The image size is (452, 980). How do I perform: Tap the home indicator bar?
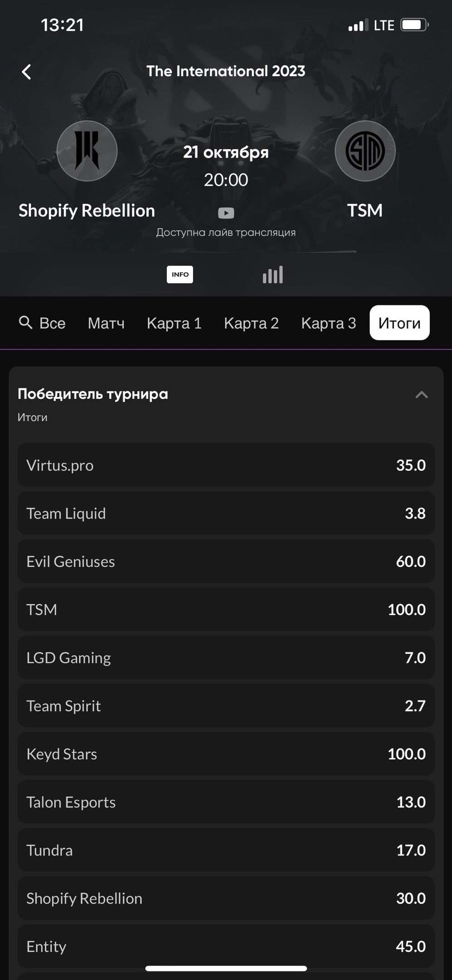click(x=226, y=969)
